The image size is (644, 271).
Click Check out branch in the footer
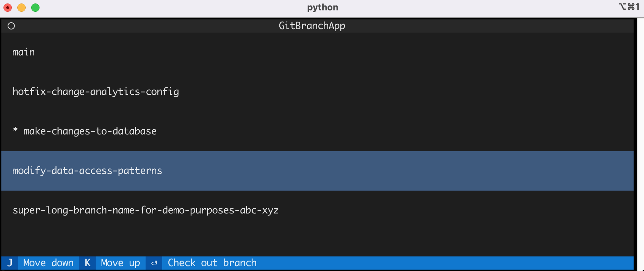(x=212, y=263)
